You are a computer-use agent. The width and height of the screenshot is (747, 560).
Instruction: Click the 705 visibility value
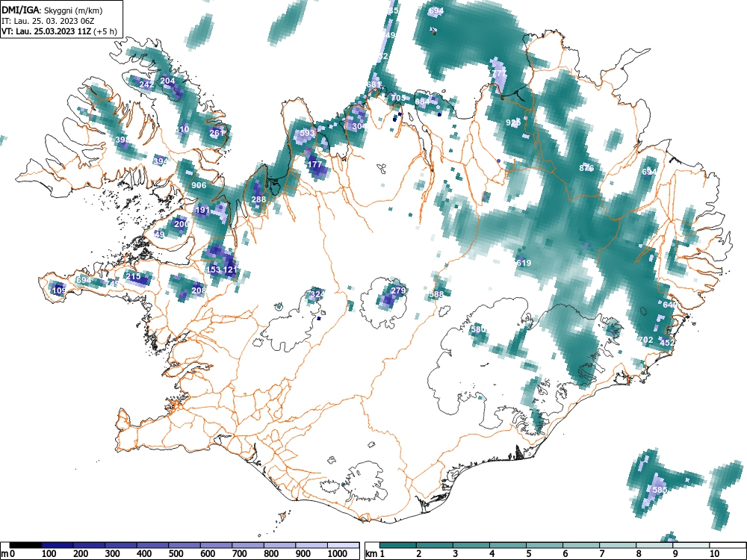tap(398, 98)
